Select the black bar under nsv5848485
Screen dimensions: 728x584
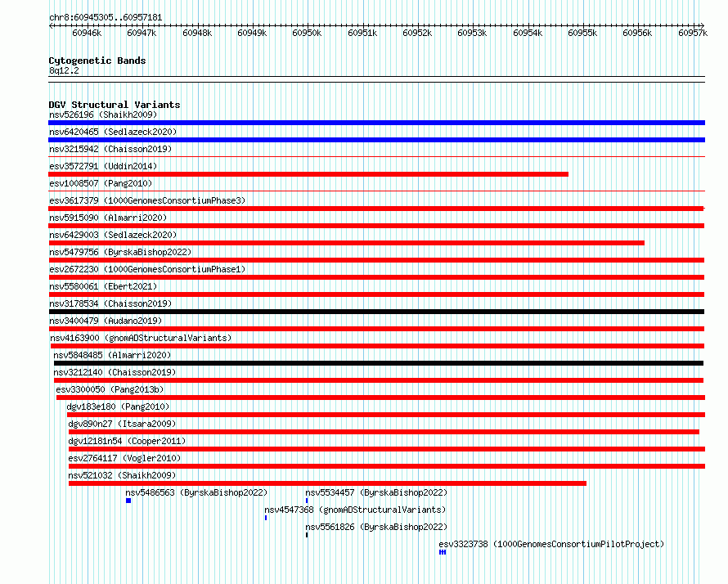point(379,363)
